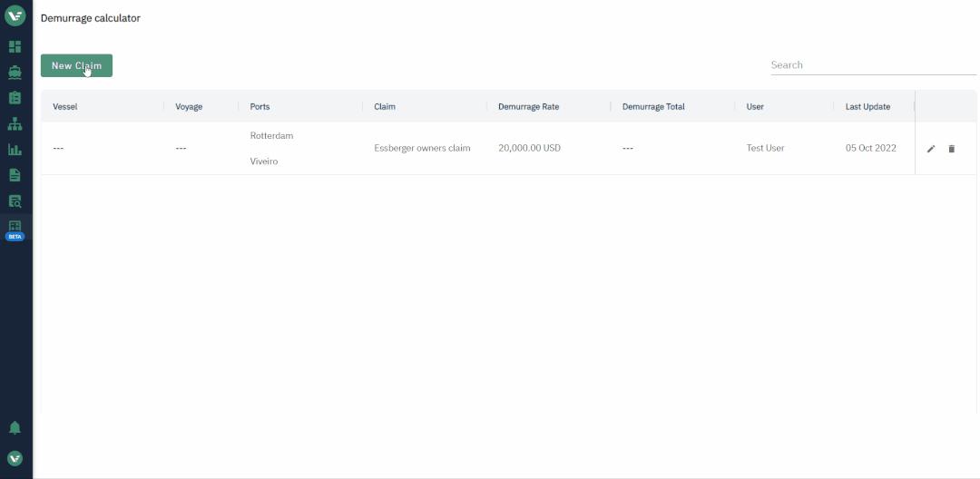Open the document search icon in sidebar

[x=15, y=201]
